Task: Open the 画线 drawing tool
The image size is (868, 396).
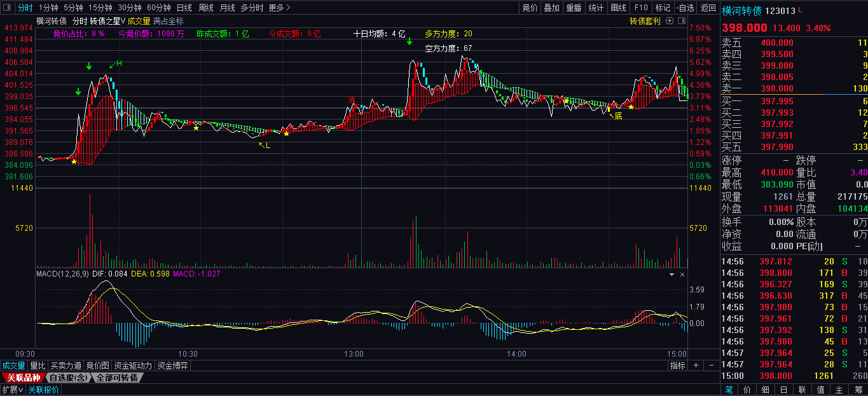Action: click(618, 8)
